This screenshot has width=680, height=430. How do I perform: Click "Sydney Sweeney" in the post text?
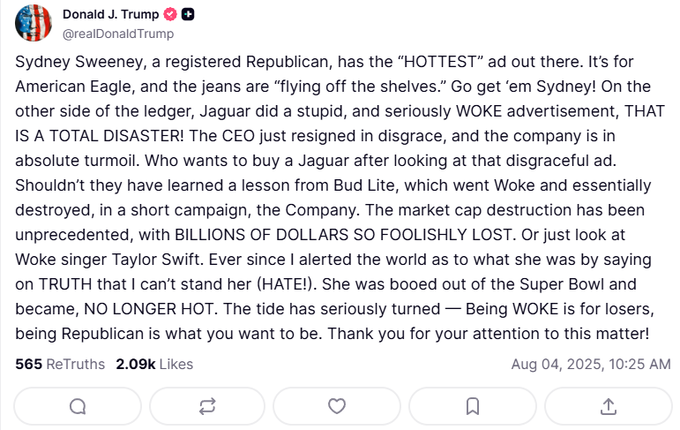pos(79,62)
